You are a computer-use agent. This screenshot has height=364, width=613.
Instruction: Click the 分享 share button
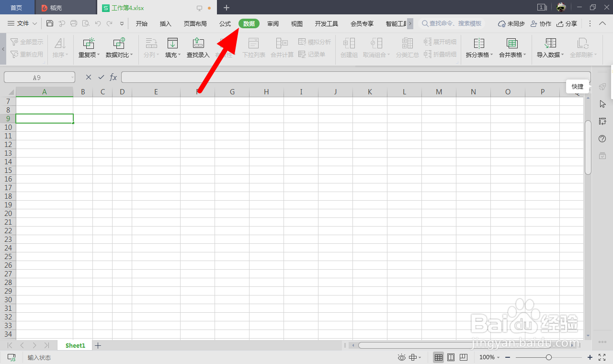coord(567,23)
